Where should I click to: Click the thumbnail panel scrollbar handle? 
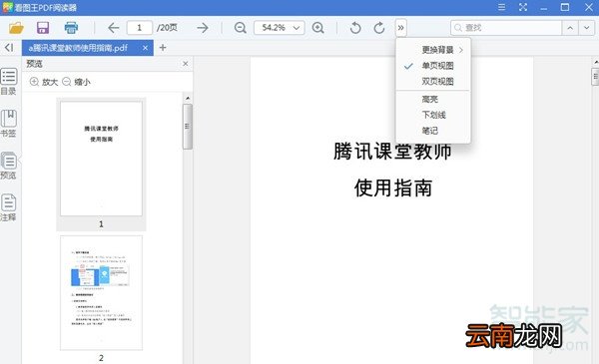[x=188, y=127]
